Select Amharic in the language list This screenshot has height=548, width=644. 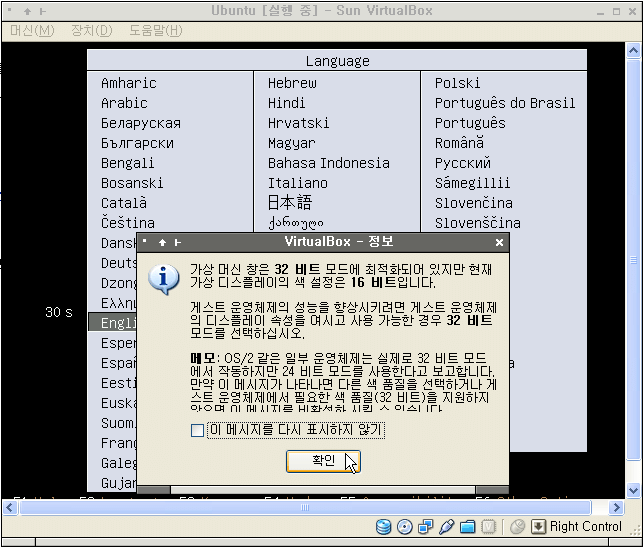coord(129,83)
